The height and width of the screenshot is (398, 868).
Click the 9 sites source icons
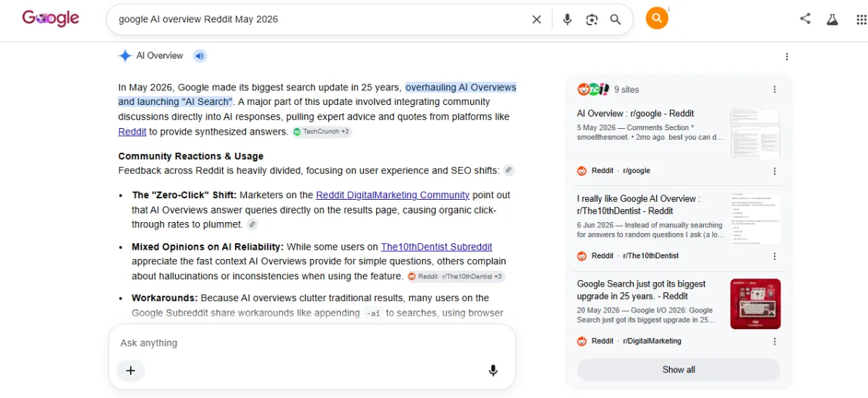click(593, 90)
